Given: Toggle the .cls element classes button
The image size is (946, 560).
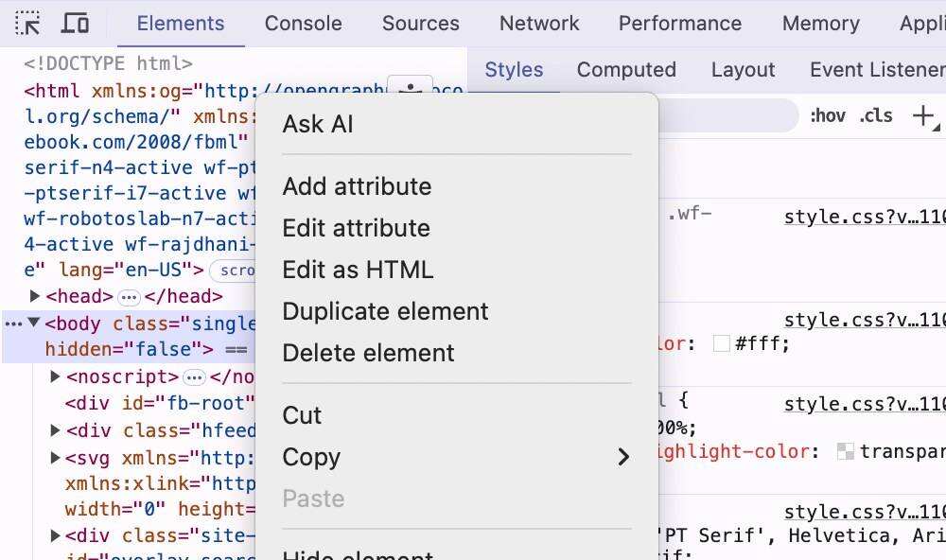Looking at the screenshot, I should click(x=875, y=115).
